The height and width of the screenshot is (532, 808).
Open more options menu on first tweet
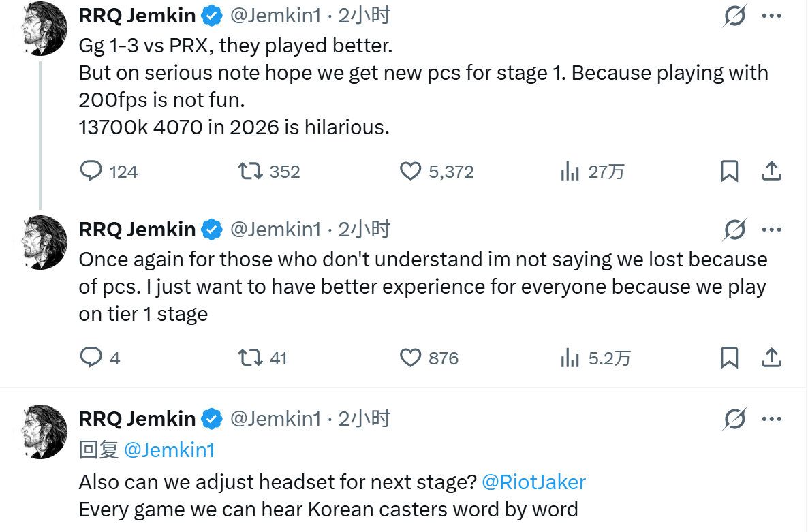[771, 16]
